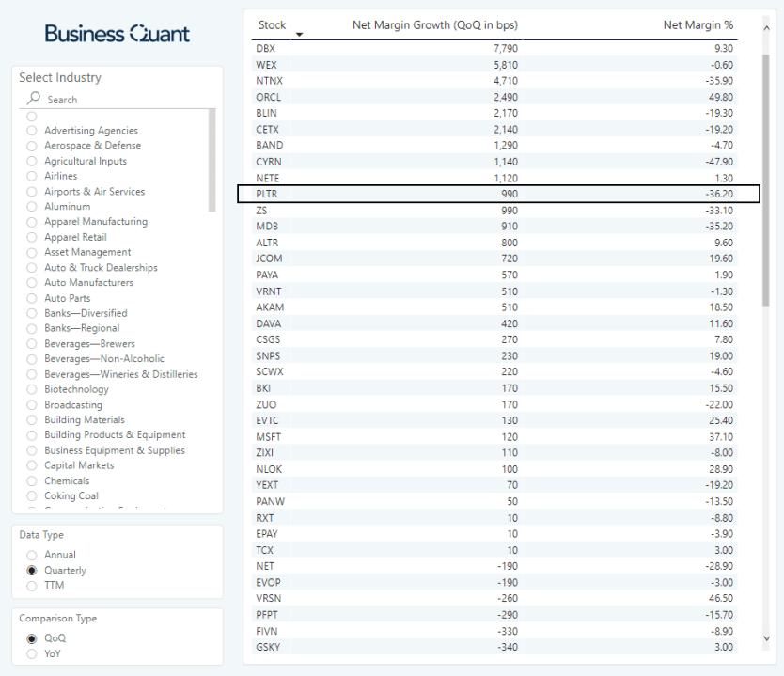Click the table vertical scrollbar thumb
Image resolution: width=784 pixels, height=676 pixels.
point(766,180)
